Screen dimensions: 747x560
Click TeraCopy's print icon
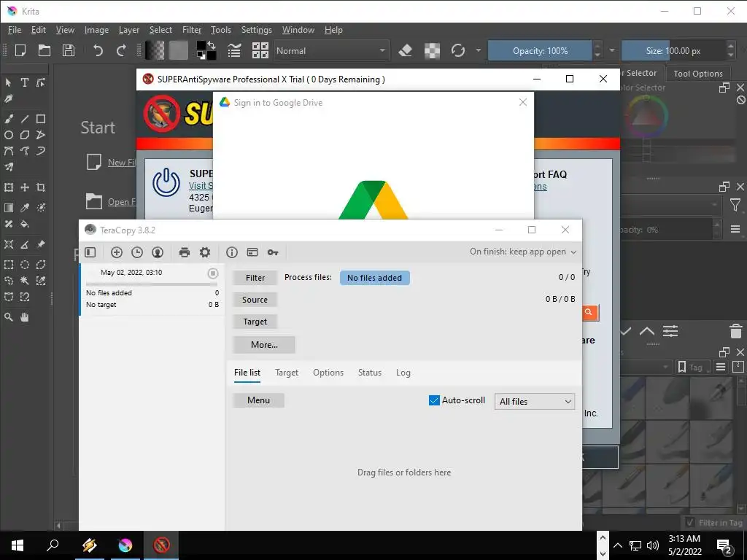[x=185, y=252]
